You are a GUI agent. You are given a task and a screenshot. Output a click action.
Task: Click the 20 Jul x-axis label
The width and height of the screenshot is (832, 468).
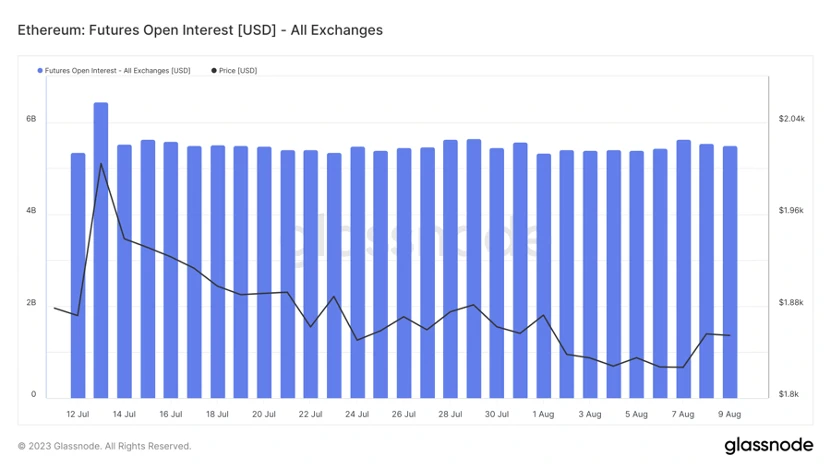264,414
